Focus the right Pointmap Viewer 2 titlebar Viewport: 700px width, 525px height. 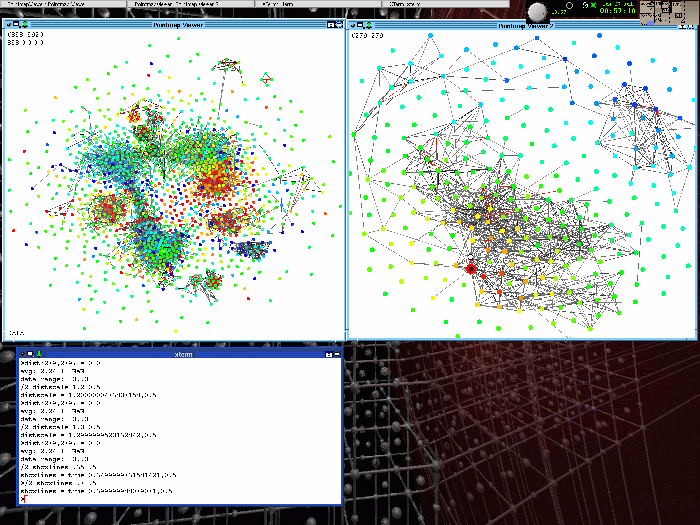pyautogui.click(x=520, y=24)
